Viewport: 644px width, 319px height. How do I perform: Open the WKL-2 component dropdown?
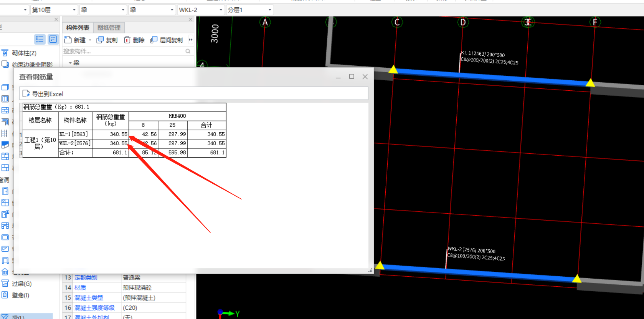(221, 10)
